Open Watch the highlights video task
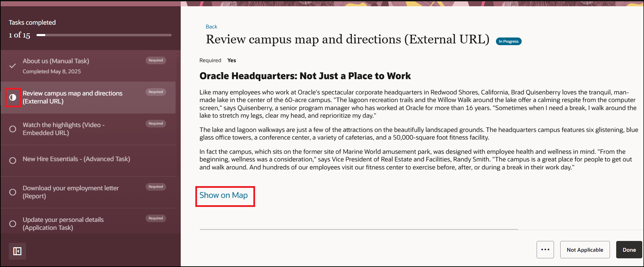Screen dimensions: 644x267 [88, 129]
